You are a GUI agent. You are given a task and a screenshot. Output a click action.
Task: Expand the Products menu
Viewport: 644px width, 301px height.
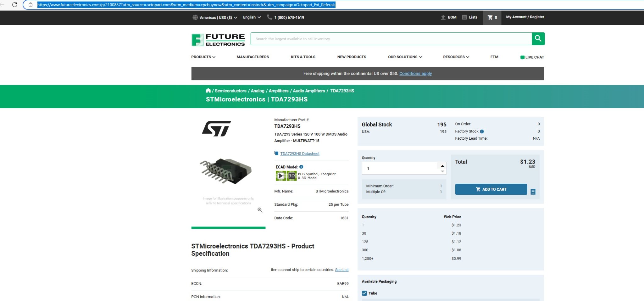click(203, 57)
